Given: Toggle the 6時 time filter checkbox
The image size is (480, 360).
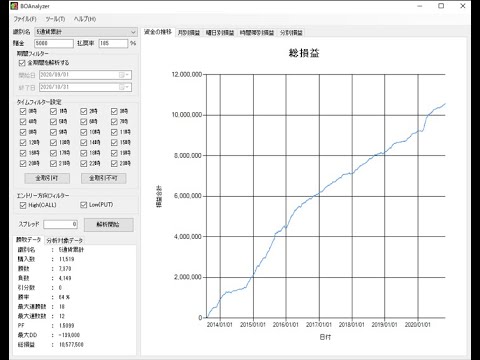Looking at the screenshot, I should tap(84, 122).
